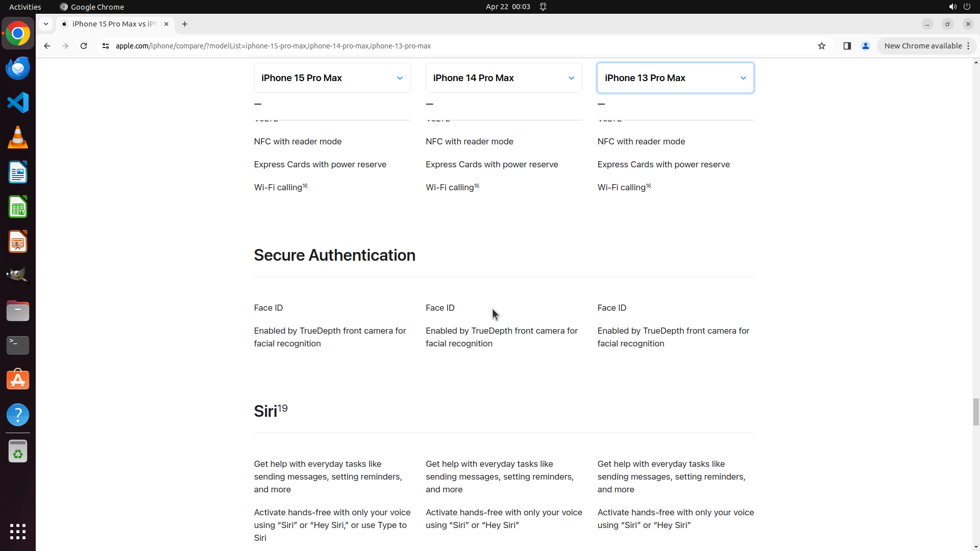Screen dimensions: 980x551
Task: Click the address bar URL field
Action: click(357, 46)
